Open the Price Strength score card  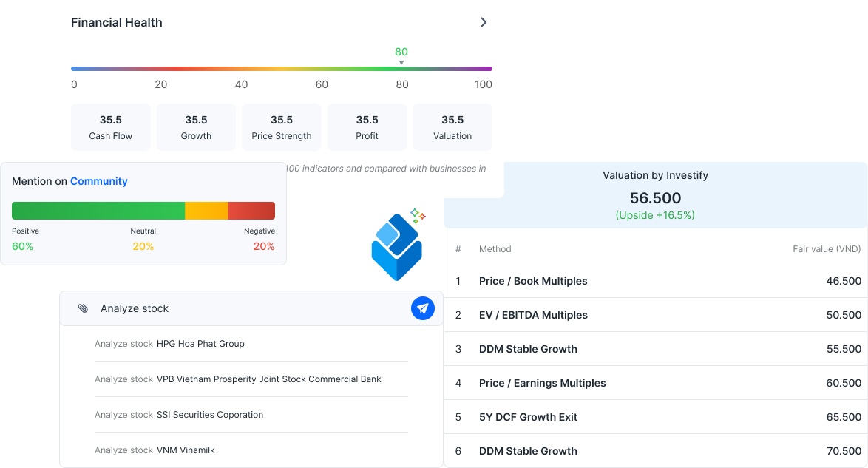[282, 127]
